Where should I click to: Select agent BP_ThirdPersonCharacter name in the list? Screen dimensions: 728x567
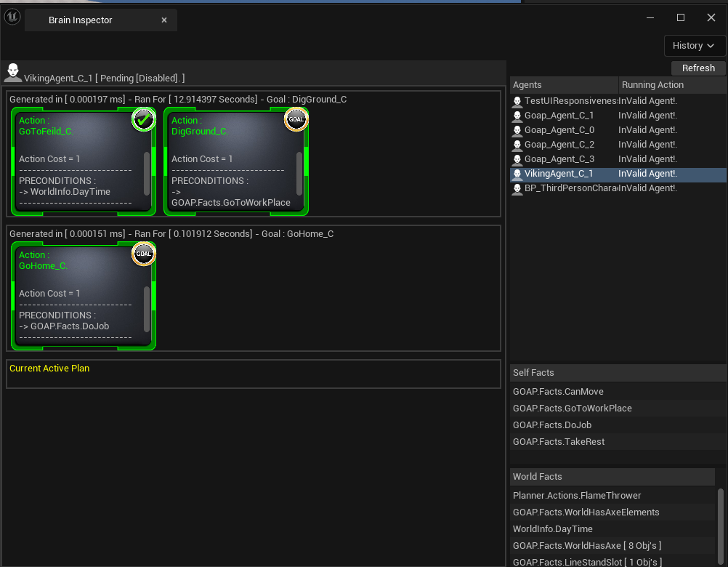571,188
